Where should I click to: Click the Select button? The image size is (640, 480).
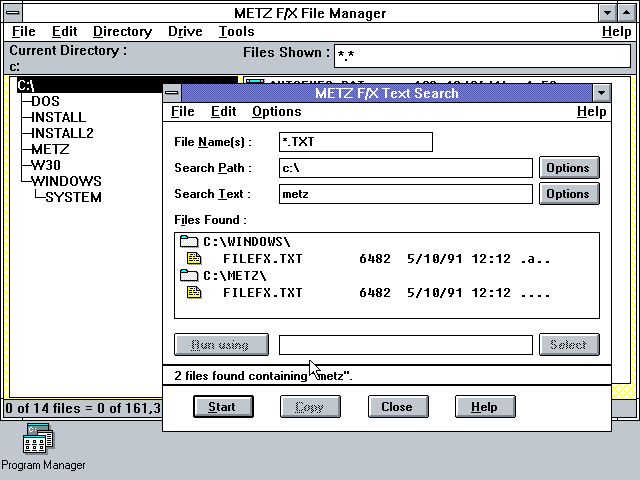(x=569, y=345)
